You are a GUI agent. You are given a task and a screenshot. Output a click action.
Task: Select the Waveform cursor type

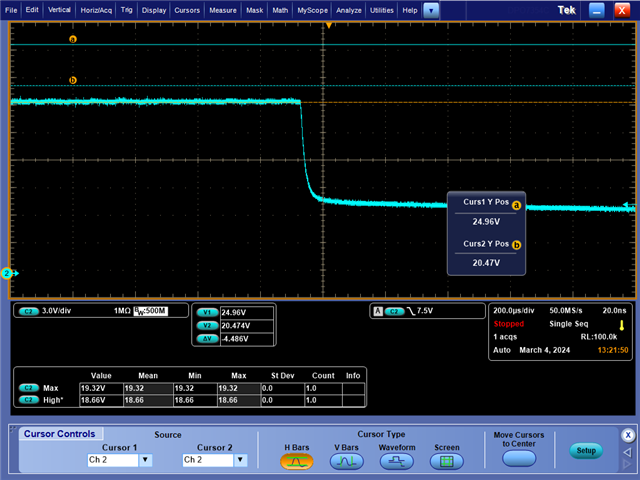coord(397,462)
